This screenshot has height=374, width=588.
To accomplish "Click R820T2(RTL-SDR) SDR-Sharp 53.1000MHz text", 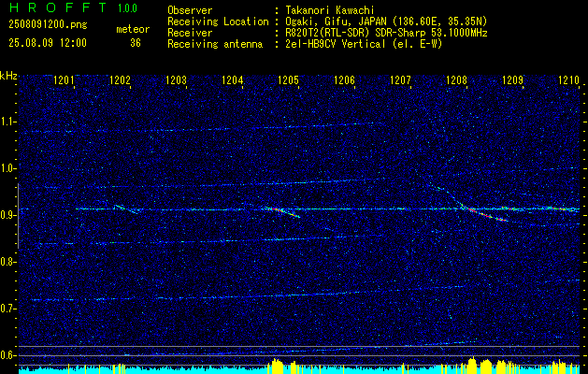I will pos(385,33).
